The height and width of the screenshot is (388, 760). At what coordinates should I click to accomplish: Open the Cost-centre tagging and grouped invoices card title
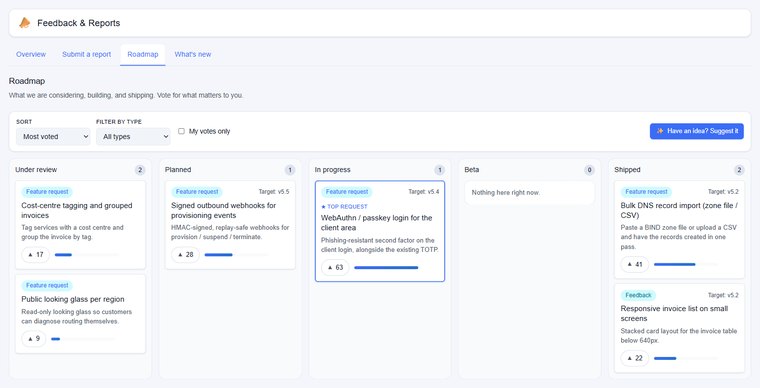click(x=77, y=210)
